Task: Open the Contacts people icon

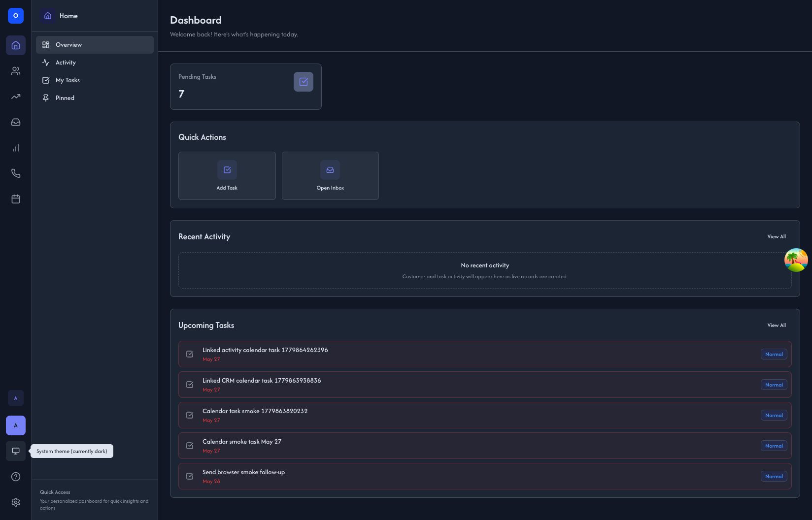Action: coord(16,71)
